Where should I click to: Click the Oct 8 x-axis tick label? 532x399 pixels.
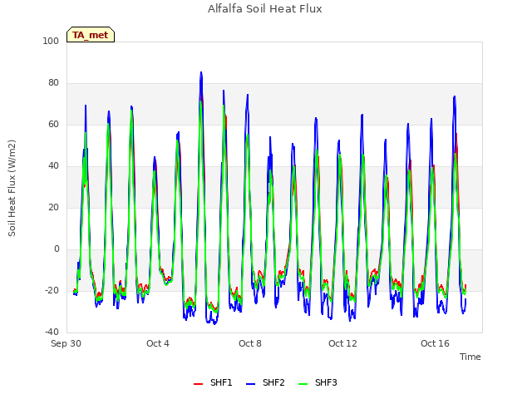250,343
